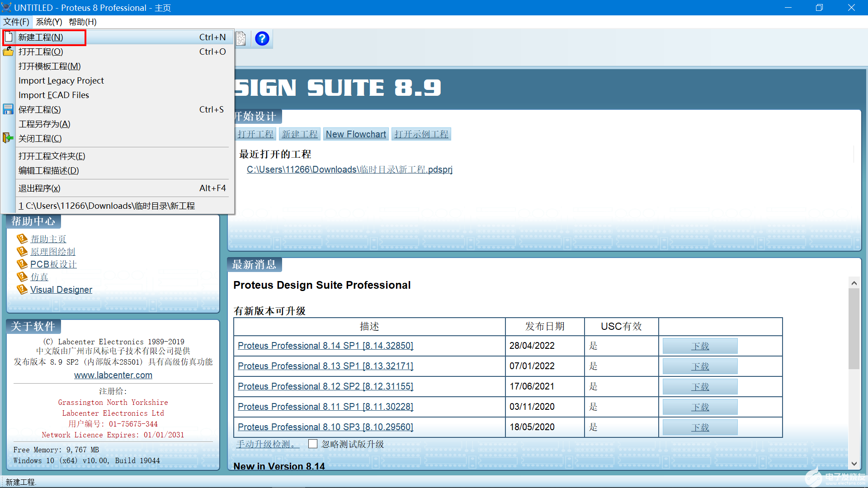Click the PCB板设计 help book icon

(22, 264)
